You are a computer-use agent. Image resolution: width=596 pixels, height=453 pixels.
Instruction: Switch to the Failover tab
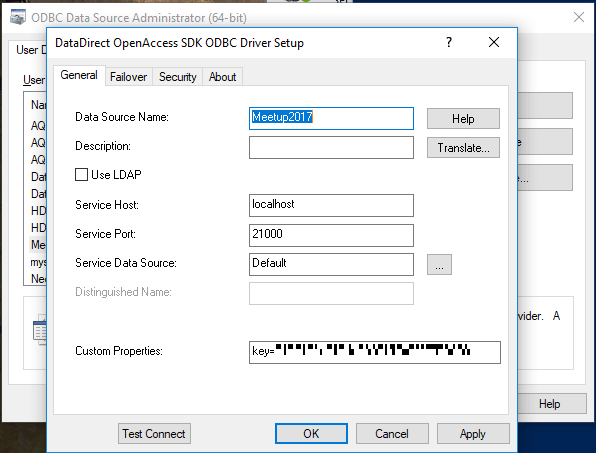click(128, 77)
